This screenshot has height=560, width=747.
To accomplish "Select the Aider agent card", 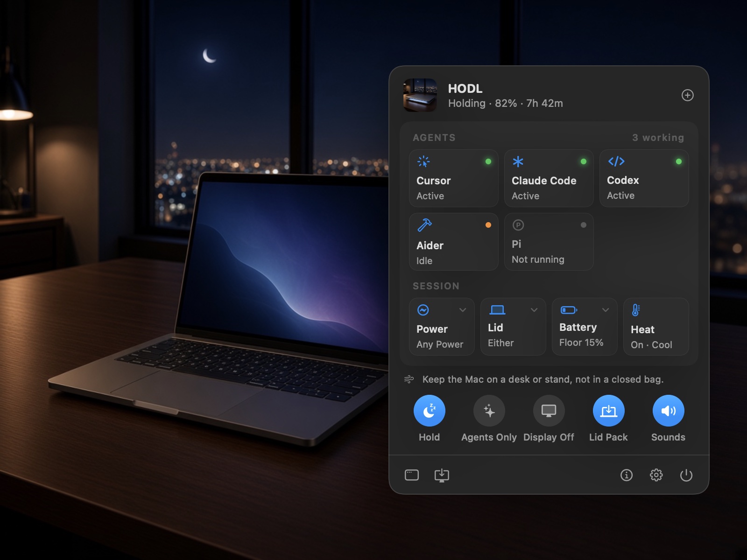I will coord(454,242).
